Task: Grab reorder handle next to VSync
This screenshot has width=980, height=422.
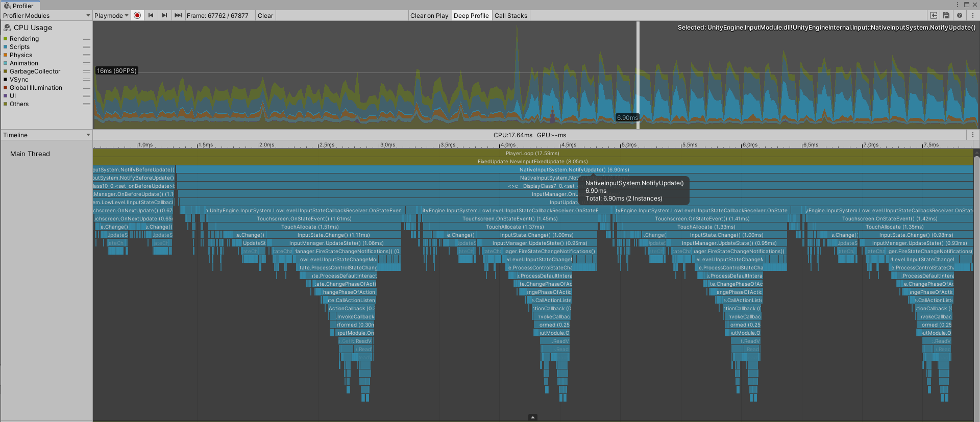Action: (87, 80)
